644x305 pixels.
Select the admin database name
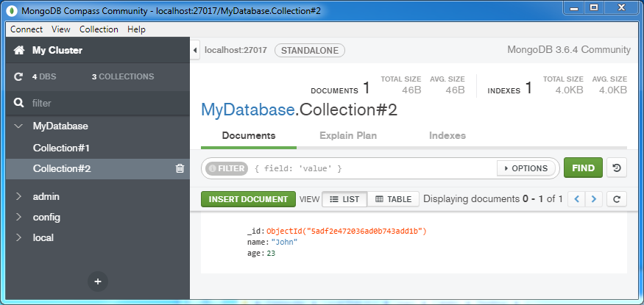point(46,197)
